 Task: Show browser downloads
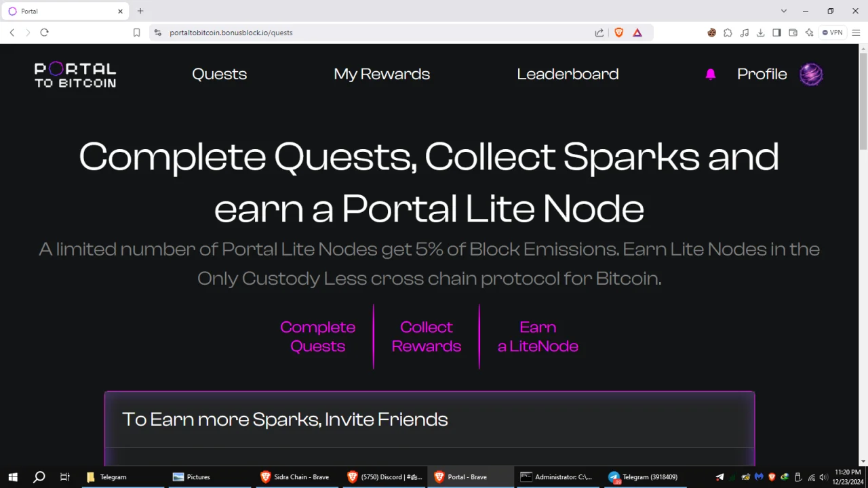click(x=760, y=33)
